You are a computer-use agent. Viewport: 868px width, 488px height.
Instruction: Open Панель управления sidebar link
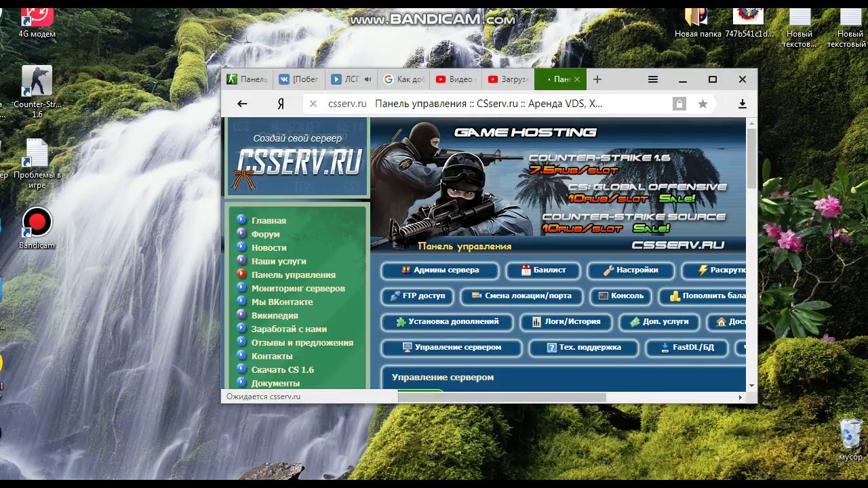tap(293, 274)
